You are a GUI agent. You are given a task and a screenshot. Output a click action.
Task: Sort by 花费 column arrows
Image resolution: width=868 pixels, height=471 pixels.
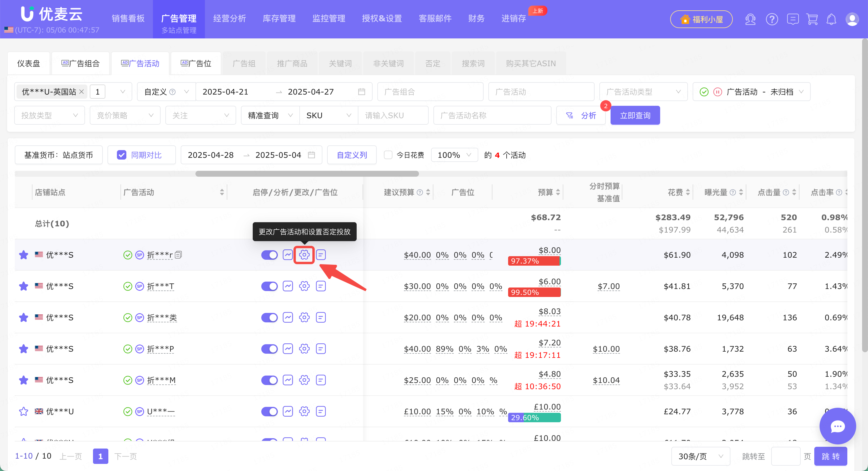[x=688, y=193]
